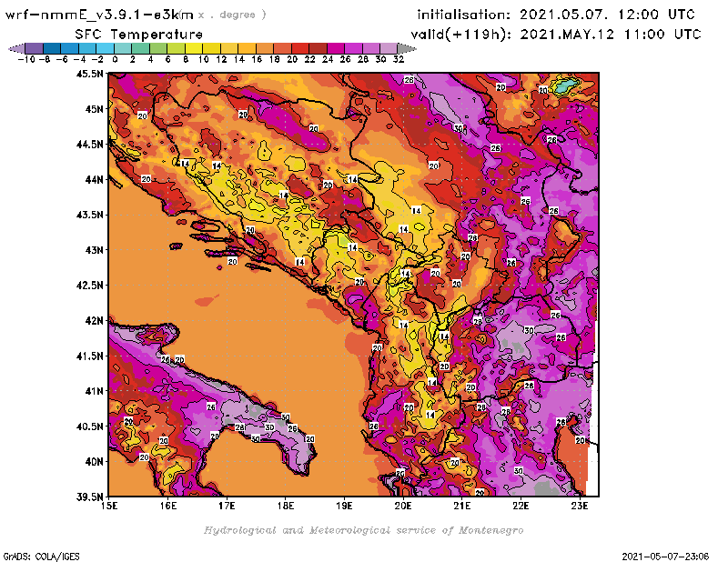Image resolution: width=728 pixels, height=562 pixels.
Task: Click the 44.5N latitude label
Action: point(89,145)
